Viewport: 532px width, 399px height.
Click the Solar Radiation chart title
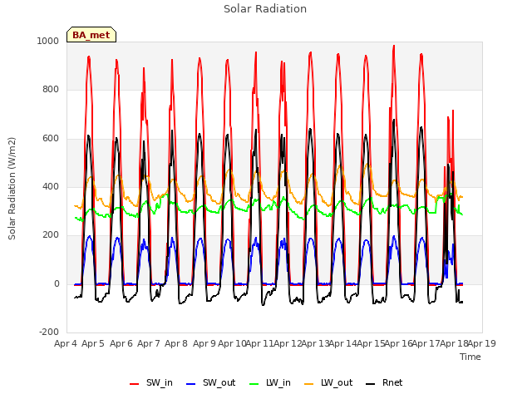[x=265, y=9]
